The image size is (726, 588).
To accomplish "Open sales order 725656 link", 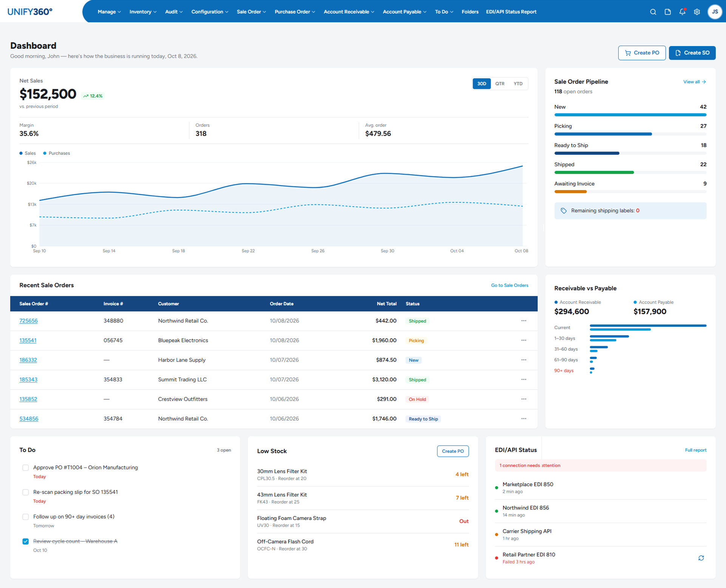I will click(x=28, y=320).
